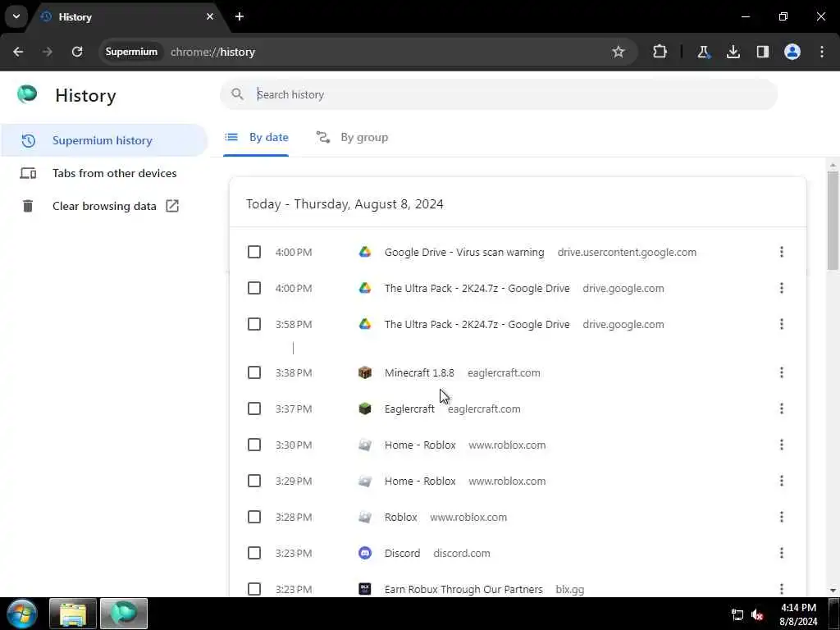Open the Downloads tray icon

coord(733,52)
